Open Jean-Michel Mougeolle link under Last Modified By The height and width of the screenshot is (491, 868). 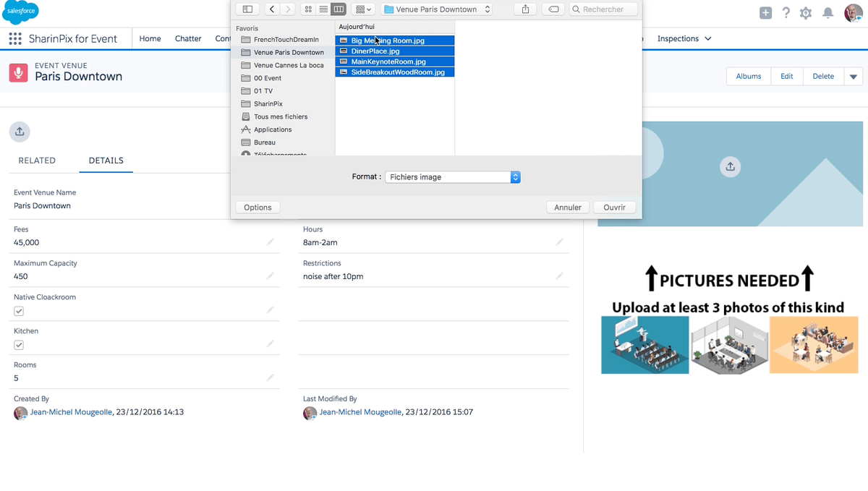[x=360, y=412]
